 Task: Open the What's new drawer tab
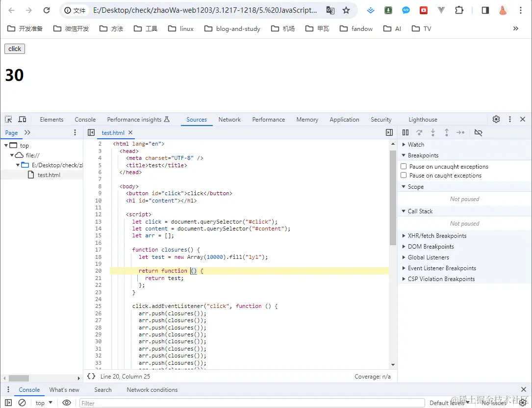tap(64, 390)
